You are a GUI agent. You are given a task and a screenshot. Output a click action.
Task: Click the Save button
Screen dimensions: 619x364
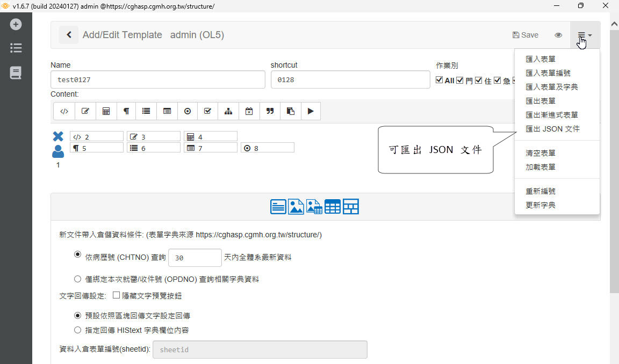pos(525,35)
